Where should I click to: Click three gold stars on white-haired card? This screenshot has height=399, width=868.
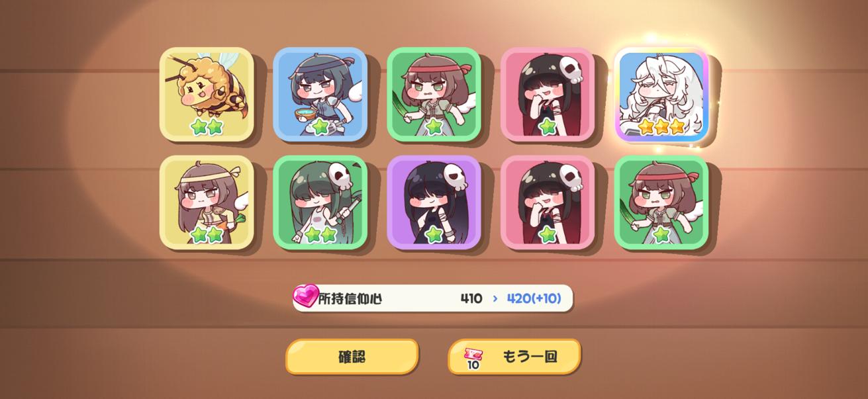click(x=661, y=126)
